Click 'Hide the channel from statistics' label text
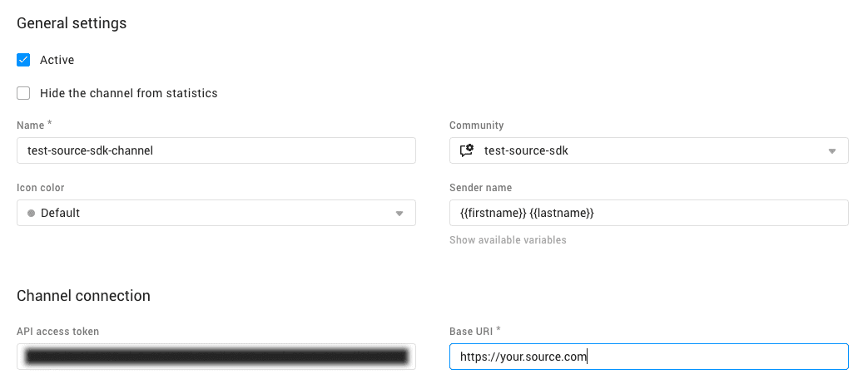Image resolution: width=868 pixels, height=384 pixels. pyautogui.click(x=128, y=93)
